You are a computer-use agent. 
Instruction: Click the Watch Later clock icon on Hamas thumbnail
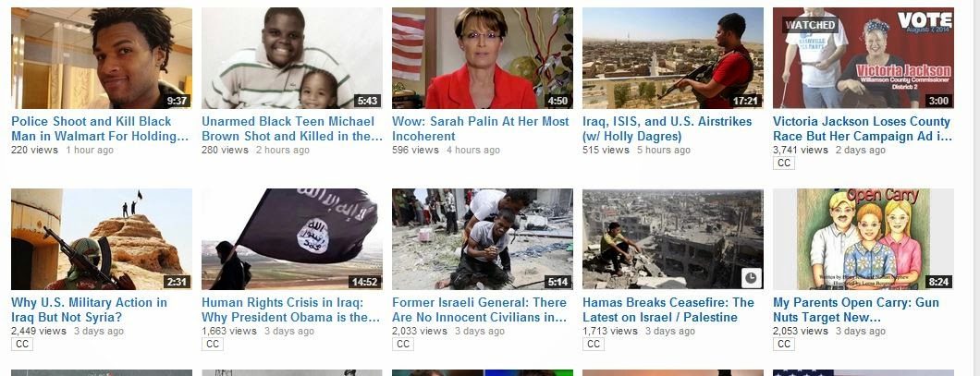click(752, 278)
